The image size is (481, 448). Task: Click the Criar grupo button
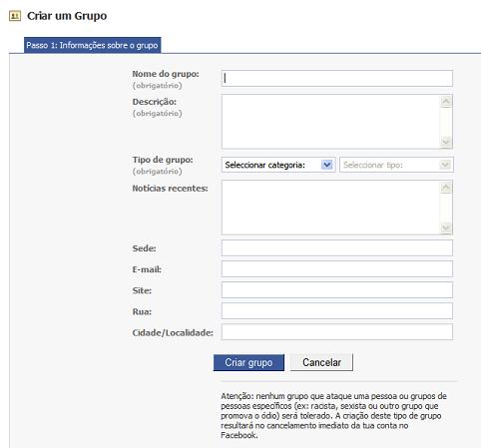(x=248, y=362)
